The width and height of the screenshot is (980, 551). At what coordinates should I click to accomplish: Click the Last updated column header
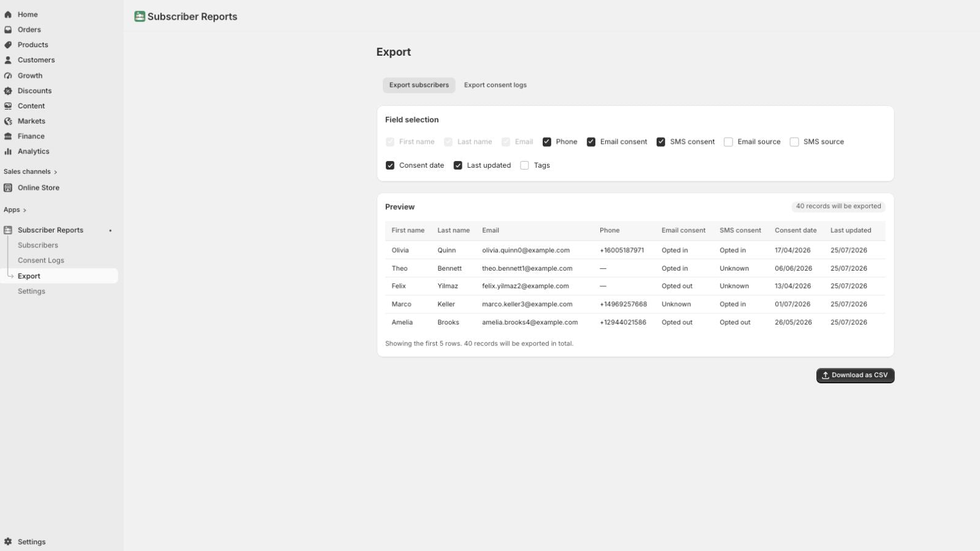point(851,231)
